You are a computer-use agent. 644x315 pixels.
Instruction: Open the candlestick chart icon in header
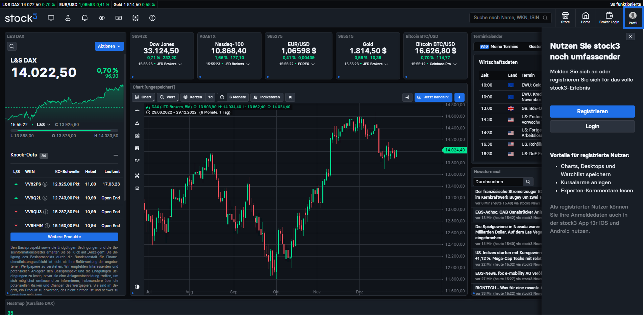click(x=135, y=18)
